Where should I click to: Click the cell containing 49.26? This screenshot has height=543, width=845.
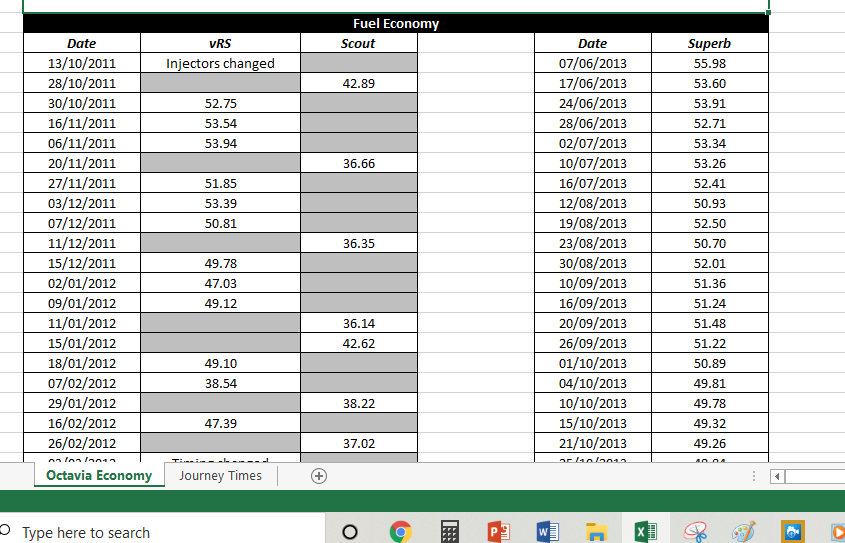[x=710, y=443]
